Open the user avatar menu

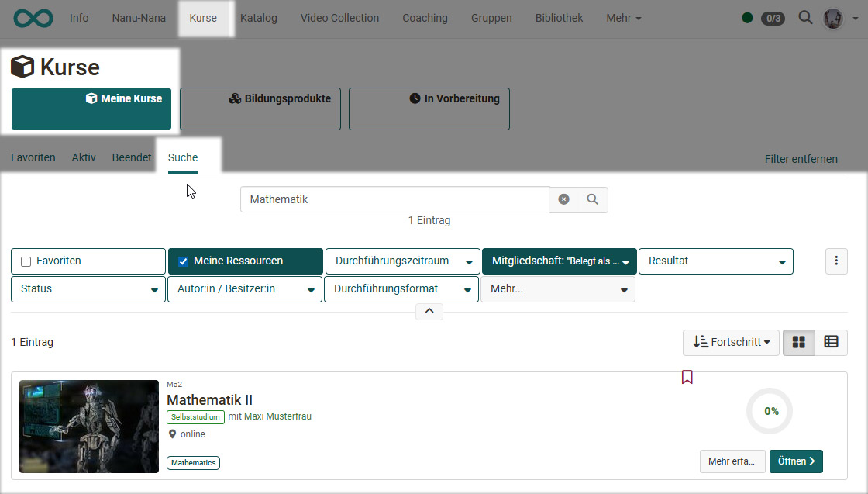coord(833,19)
